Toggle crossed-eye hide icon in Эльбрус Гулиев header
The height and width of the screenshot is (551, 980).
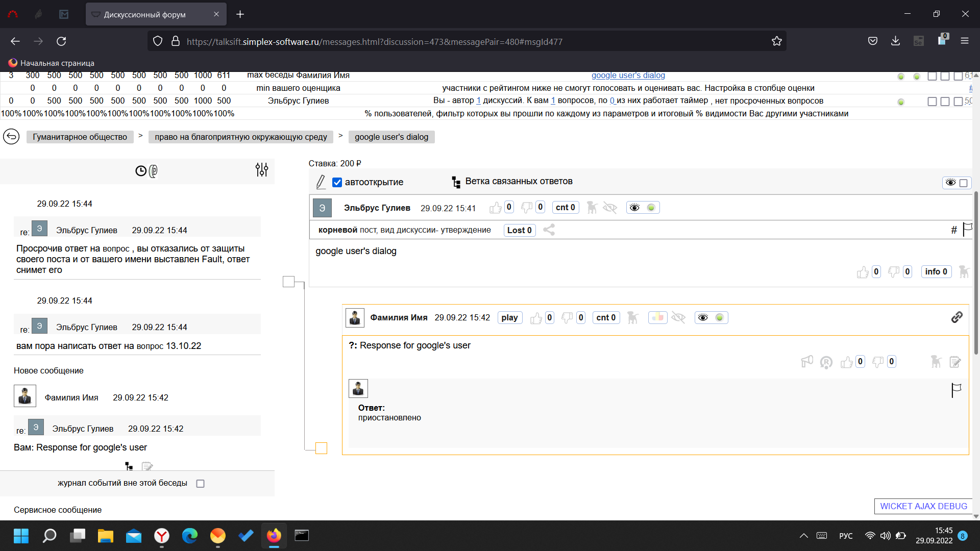610,208
